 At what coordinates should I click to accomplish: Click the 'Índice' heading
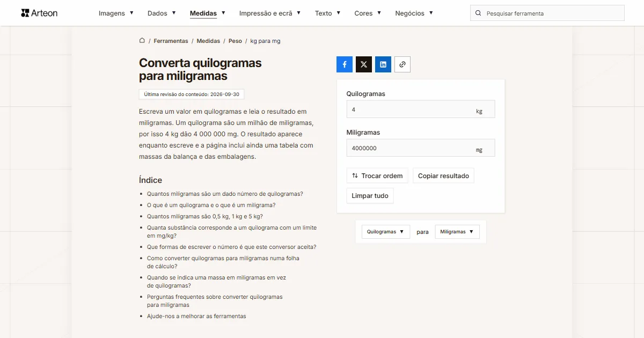pos(150,180)
